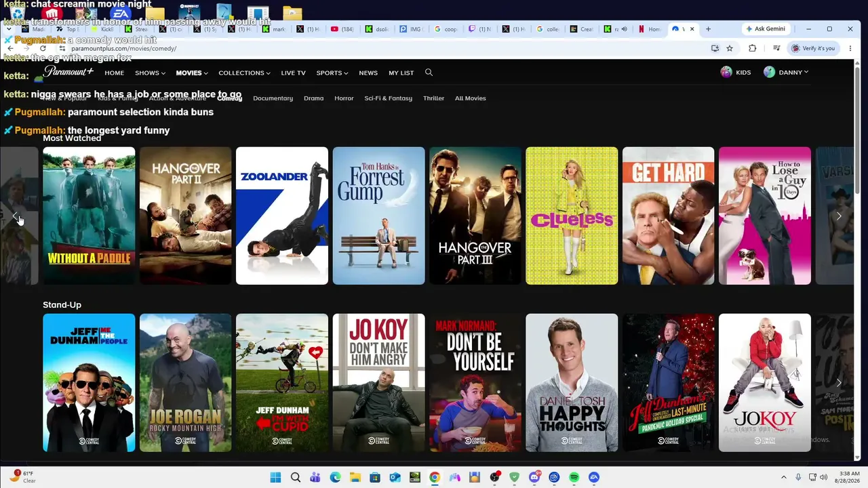Viewport: 868px width, 488px height.
Task: Click the Paramount+ logo
Action: click(x=68, y=72)
